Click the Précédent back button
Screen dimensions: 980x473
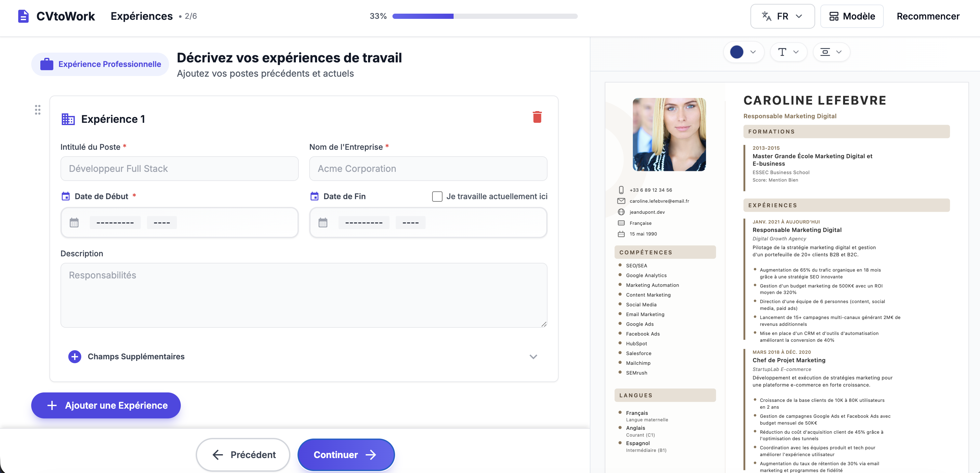tap(244, 455)
